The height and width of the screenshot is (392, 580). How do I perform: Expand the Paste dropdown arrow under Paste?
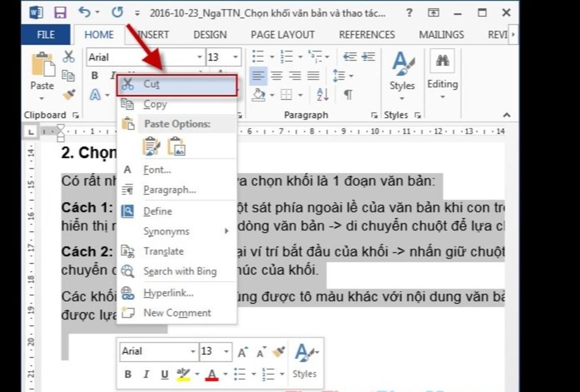click(x=41, y=99)
